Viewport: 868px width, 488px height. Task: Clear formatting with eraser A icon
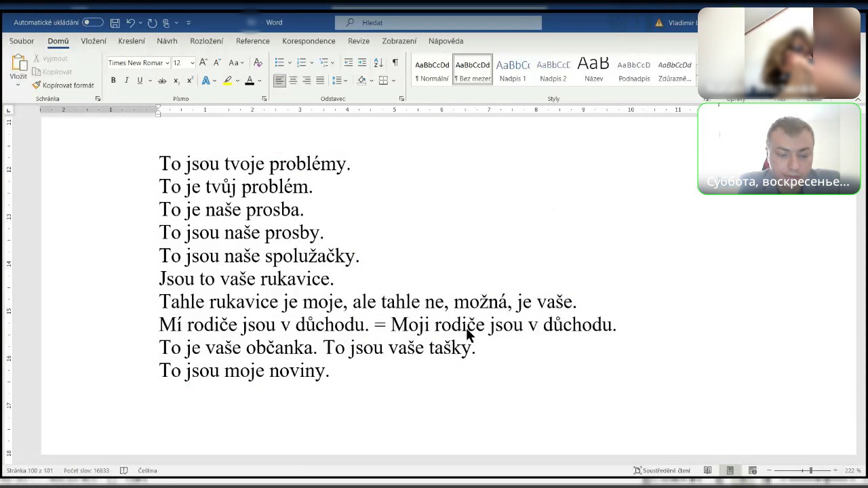(258, 62)
